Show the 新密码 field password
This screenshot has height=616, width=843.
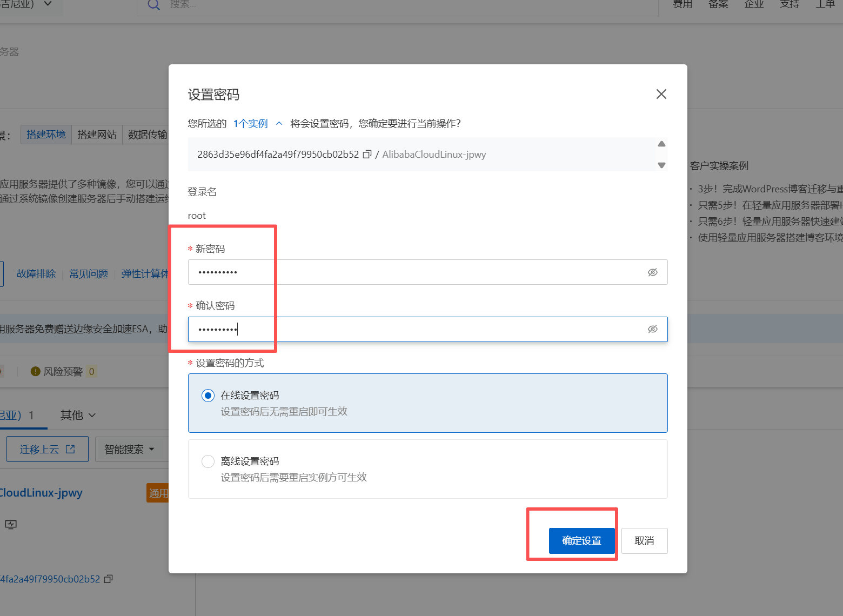click(652, 272)
